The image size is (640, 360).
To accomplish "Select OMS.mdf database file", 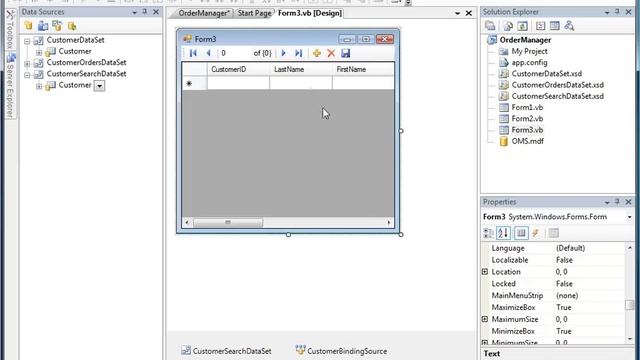I will coord(527,141).
